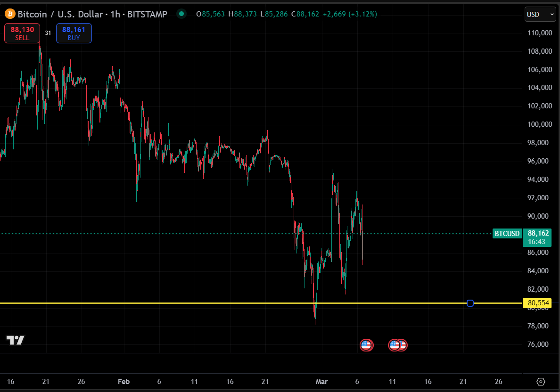Click the third overlapping US event flag

[x=404, y=345]
